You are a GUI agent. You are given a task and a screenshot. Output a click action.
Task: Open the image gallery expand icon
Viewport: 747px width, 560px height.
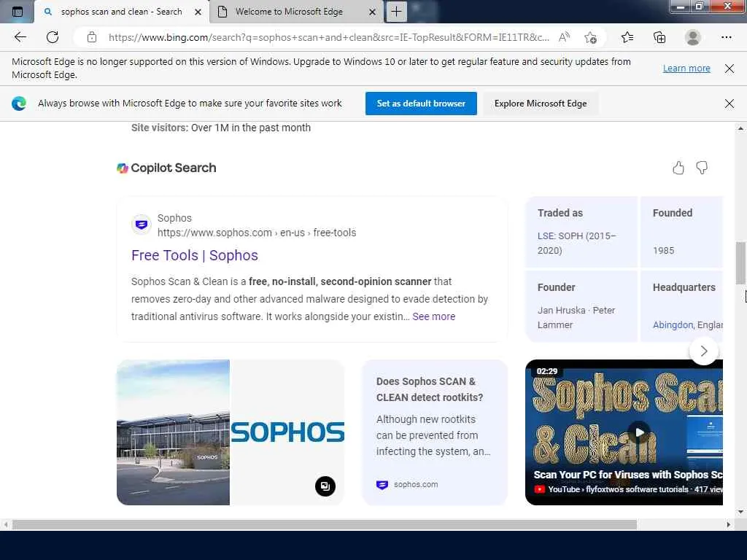pos(325,486)
